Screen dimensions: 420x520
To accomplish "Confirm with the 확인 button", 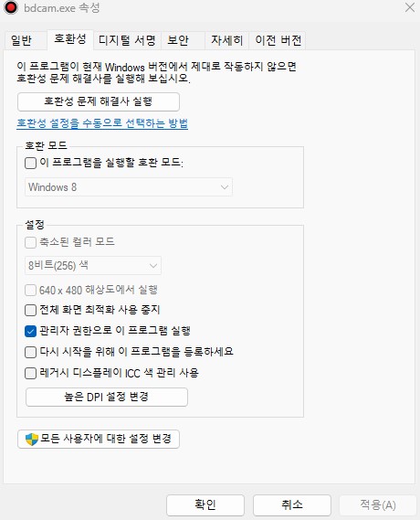I will click(205, 505).
